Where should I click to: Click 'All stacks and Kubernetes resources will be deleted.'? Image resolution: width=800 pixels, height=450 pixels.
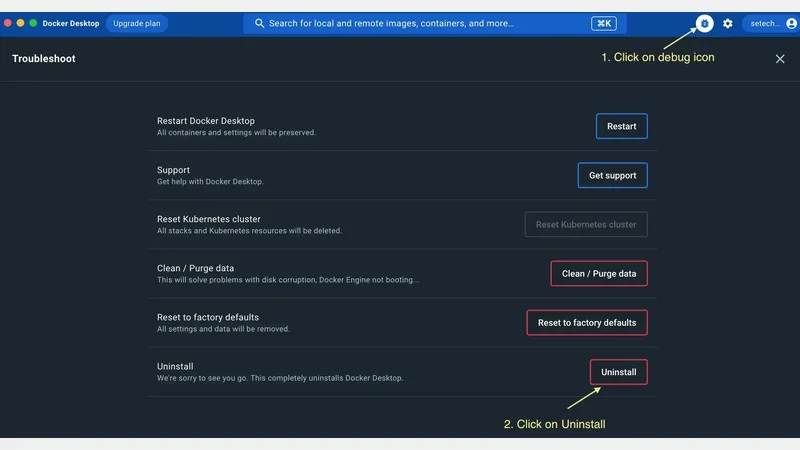[249, 231]
